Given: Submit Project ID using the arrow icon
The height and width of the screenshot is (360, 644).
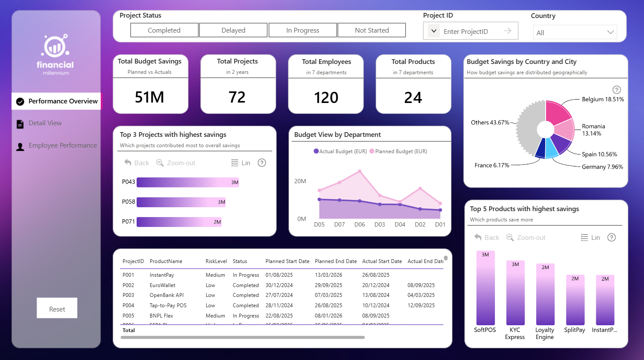Looking at the screenshot, I should point(507,31).
